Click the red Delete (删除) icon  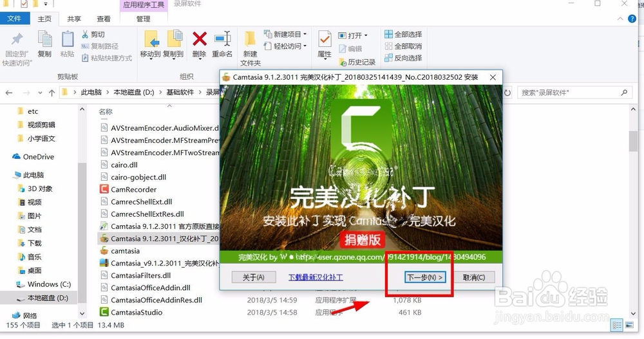click(199, 39)
